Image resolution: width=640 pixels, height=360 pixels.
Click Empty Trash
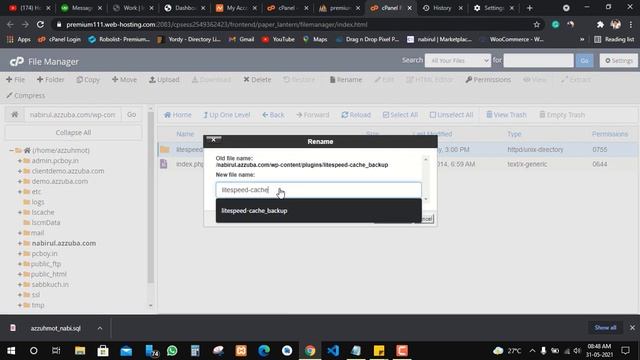[562, 115]
